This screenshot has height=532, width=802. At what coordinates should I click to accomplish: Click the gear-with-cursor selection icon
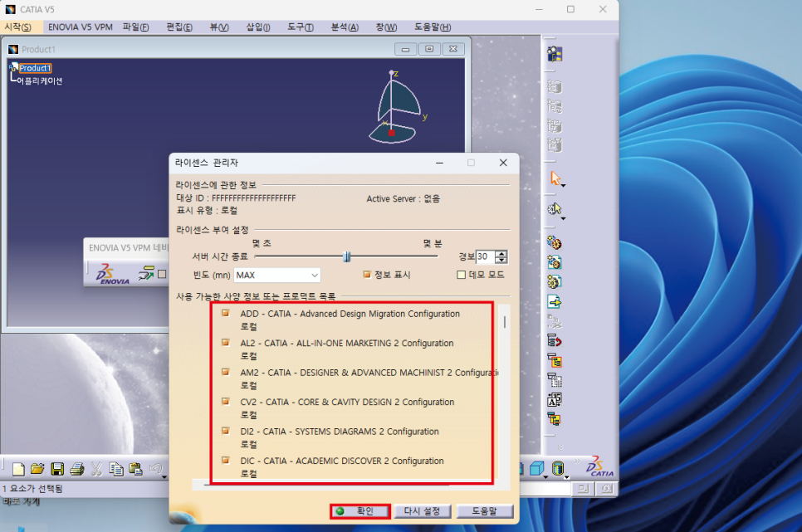(555, 208)
